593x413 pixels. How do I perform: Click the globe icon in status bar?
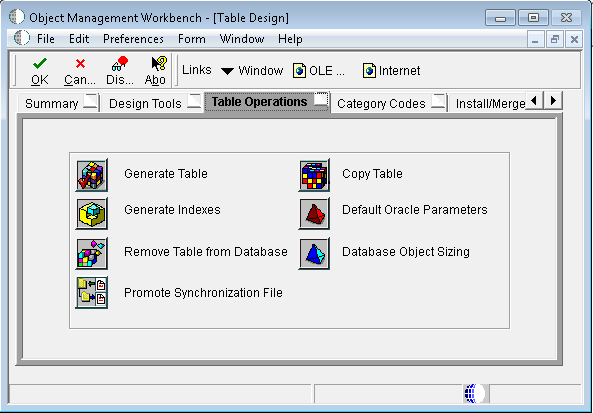coord(474,393)
